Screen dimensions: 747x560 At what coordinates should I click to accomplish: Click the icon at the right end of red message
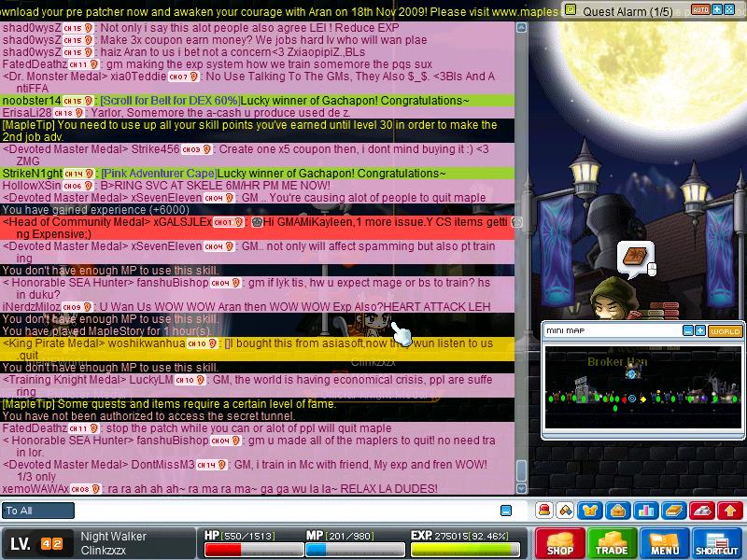point(516,222)
